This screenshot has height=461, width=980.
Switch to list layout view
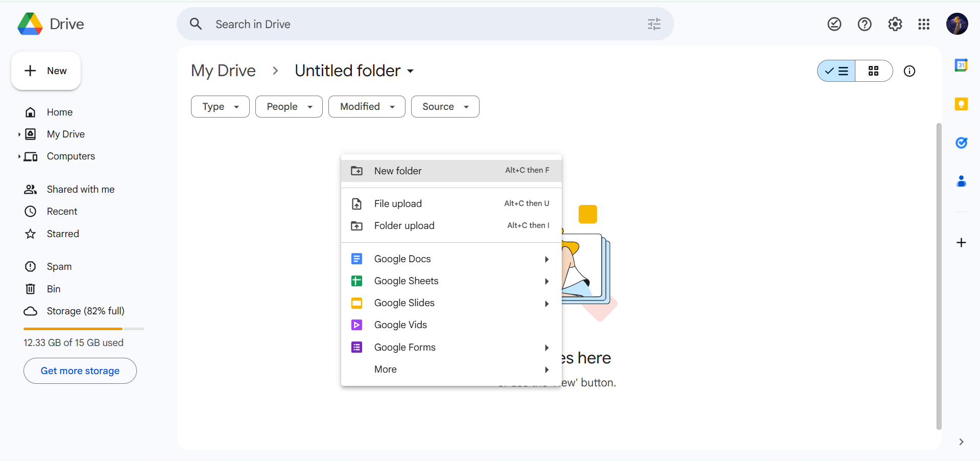[x=836, y=71]
